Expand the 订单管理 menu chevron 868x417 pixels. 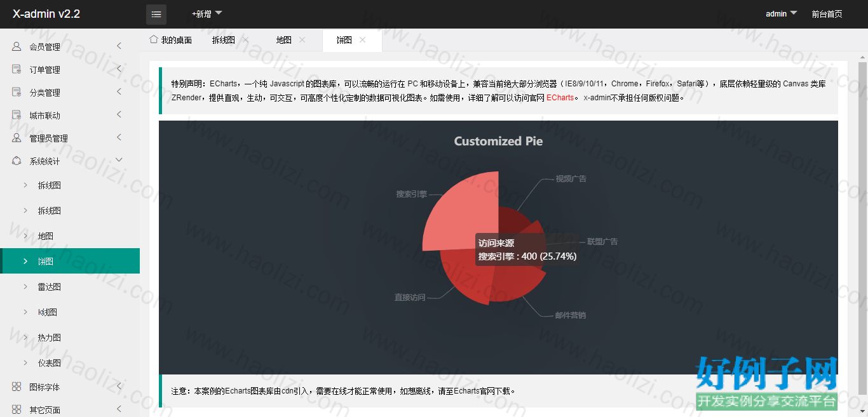click(x=119, y=69)
